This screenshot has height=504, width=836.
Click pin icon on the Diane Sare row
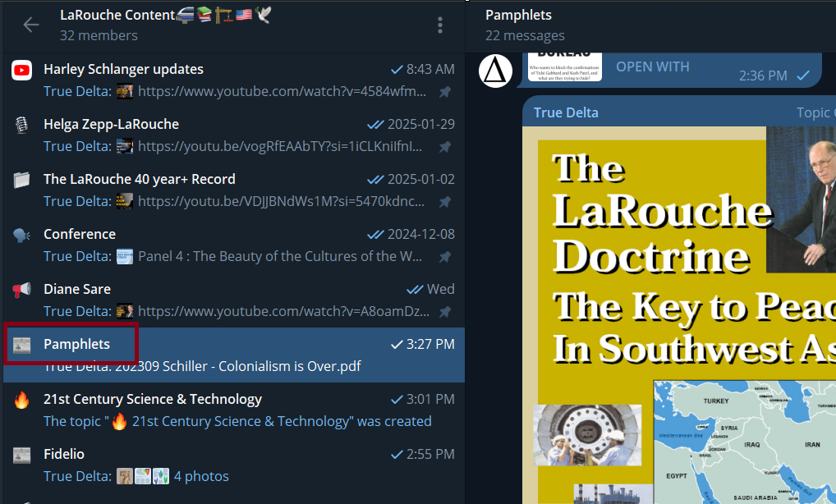pyautogui.click(x=444, y=312)
